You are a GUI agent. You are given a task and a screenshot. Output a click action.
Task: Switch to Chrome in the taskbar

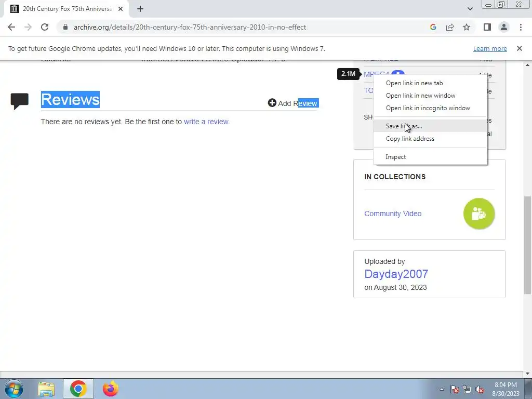tap(78, 389)
